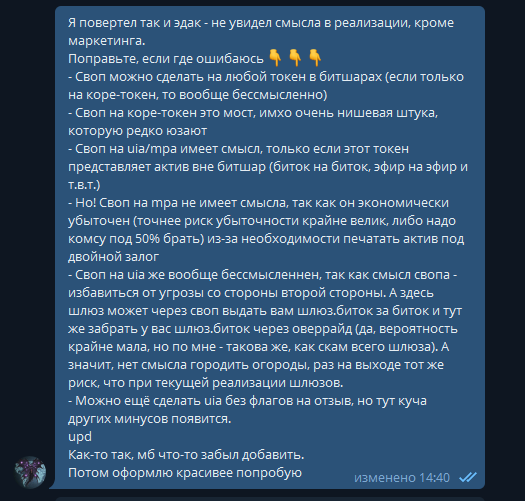Screen dimensions: 525x501
Task: Click the line 'Как-то так, мб что-то забыл добавить.'
Action: point(186,454)
